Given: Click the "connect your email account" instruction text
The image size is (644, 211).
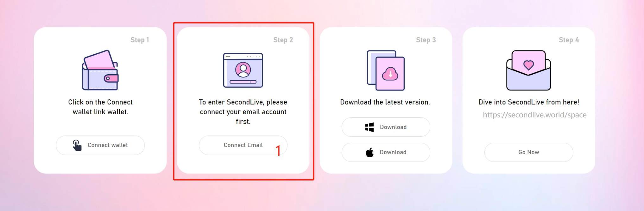Looking at the screenshot, I should [243, 112].
